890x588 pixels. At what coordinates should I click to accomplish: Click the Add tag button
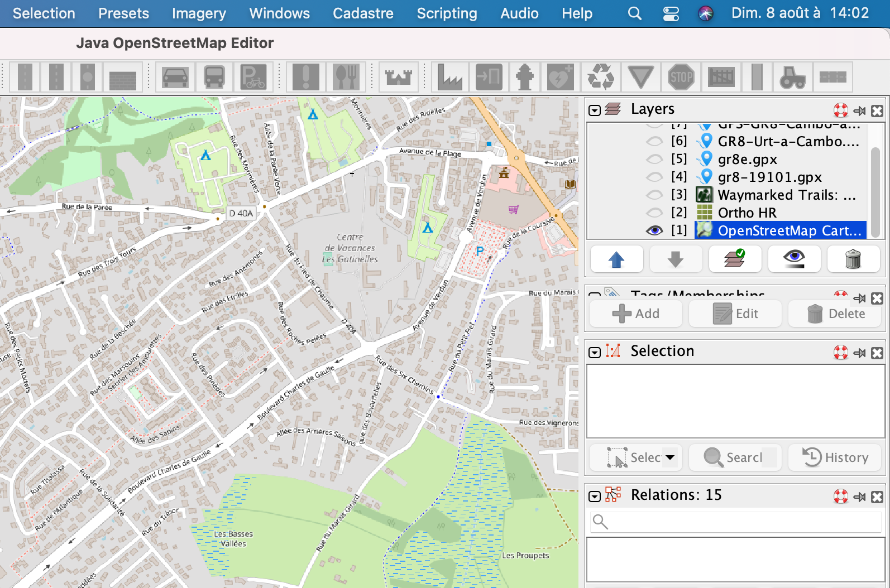(x=636, y=314)
